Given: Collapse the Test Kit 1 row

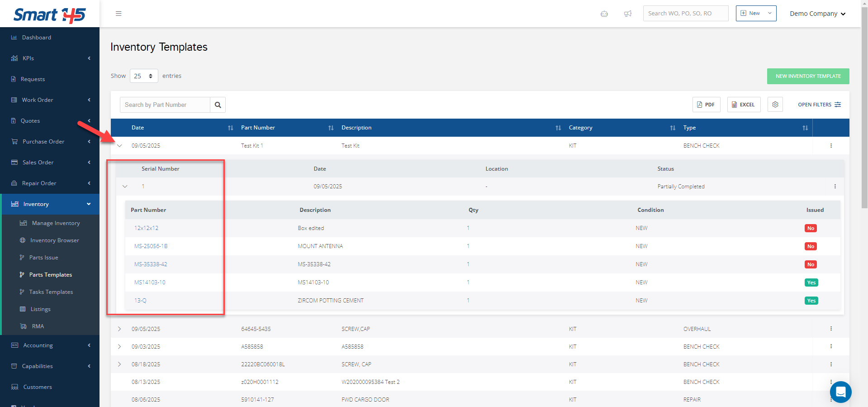Looking at the screenshot, I should (119, 146).
